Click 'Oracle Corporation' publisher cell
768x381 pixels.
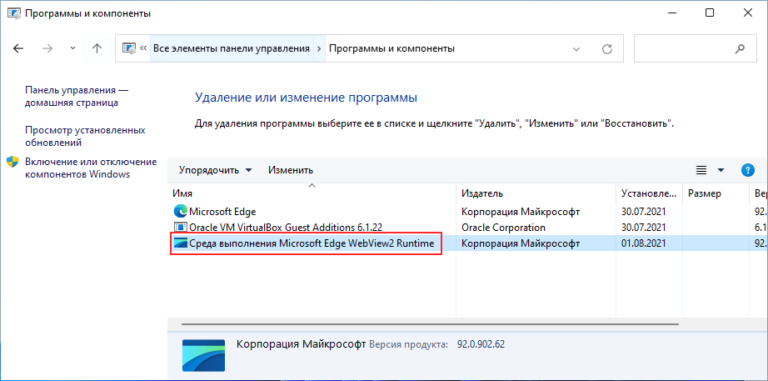[503, 227]
